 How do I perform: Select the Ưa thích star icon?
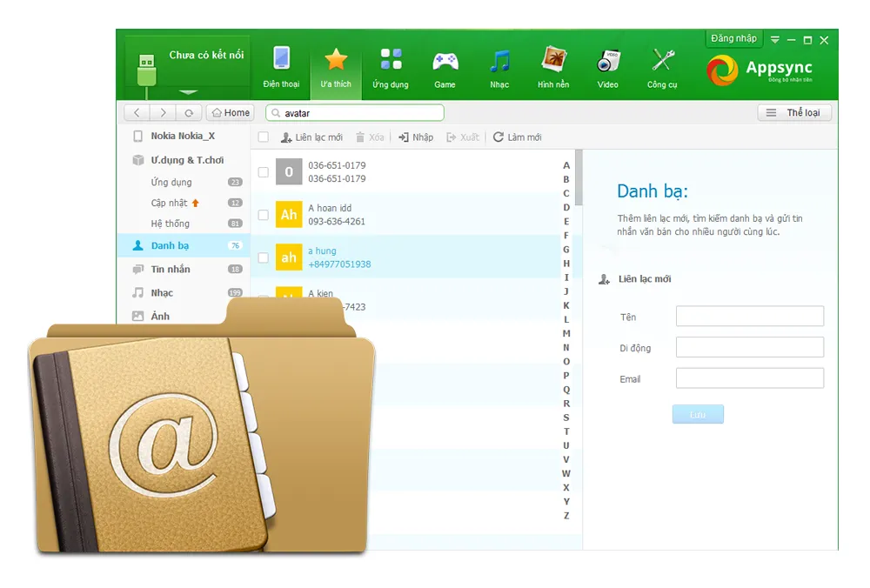click(336, 61)
